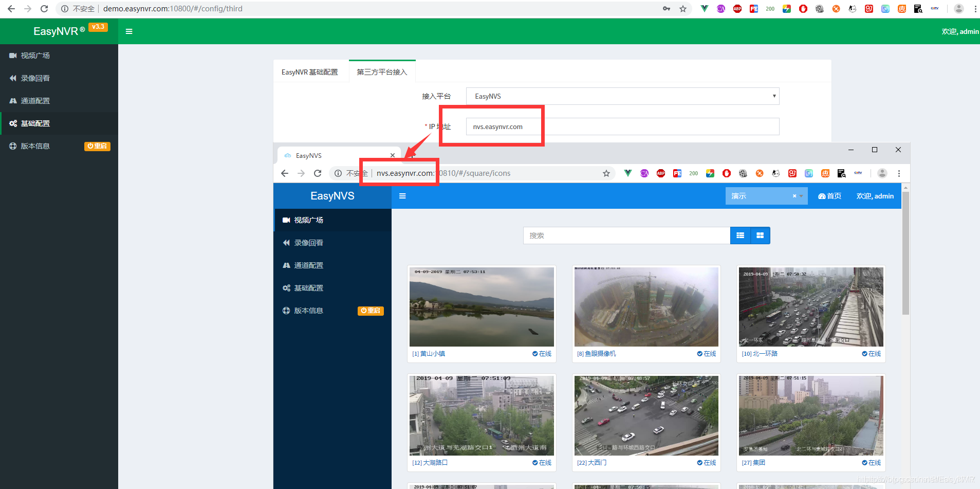This screenshot has height=489, width=980.
Task: Select 视频广场 in the EasyNVS sidebar
Action: point(332,220)
